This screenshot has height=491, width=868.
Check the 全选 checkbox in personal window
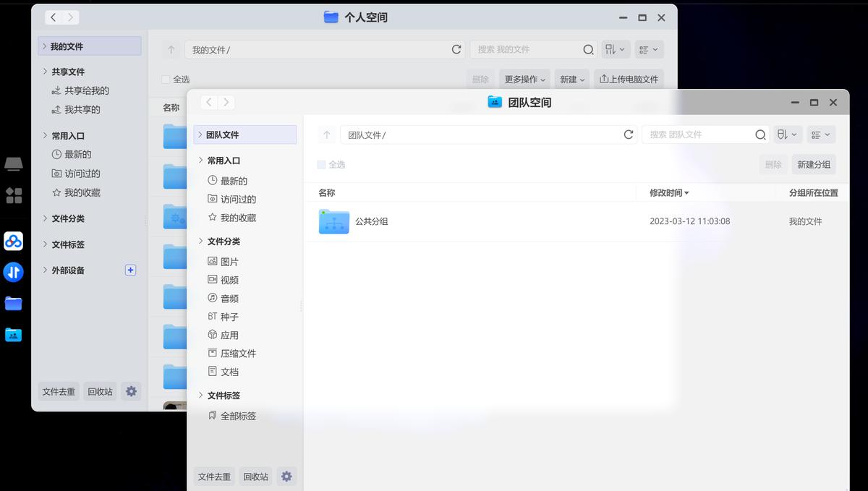[x=164, y=78]
